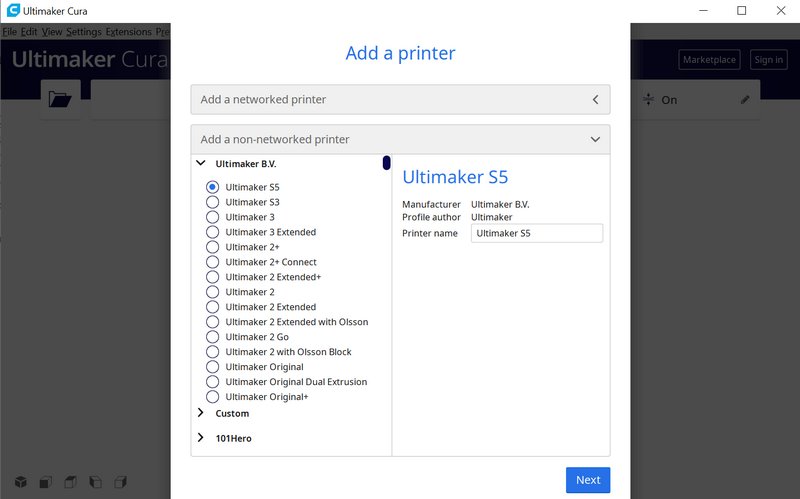Pick the Ultimaker 2+ radio button

pyautogui.click(x=213, y=247)
